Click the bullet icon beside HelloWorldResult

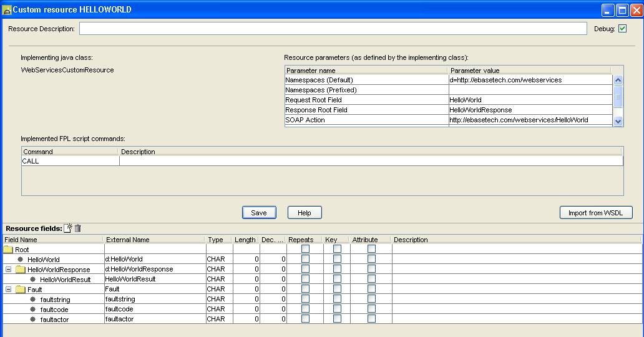(33, 280)
